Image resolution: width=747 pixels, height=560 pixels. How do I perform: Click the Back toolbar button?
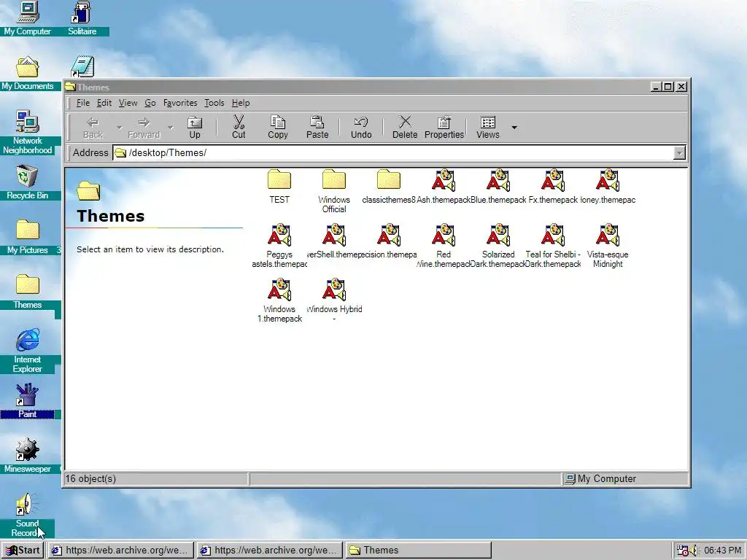[93, 128]
